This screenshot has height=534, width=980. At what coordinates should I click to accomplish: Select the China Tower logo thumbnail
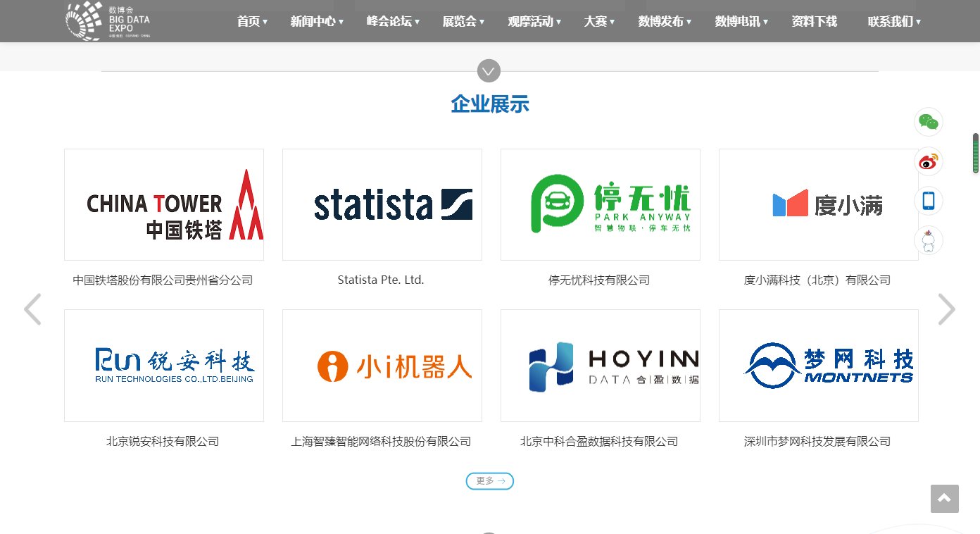[x=164, y=204]
